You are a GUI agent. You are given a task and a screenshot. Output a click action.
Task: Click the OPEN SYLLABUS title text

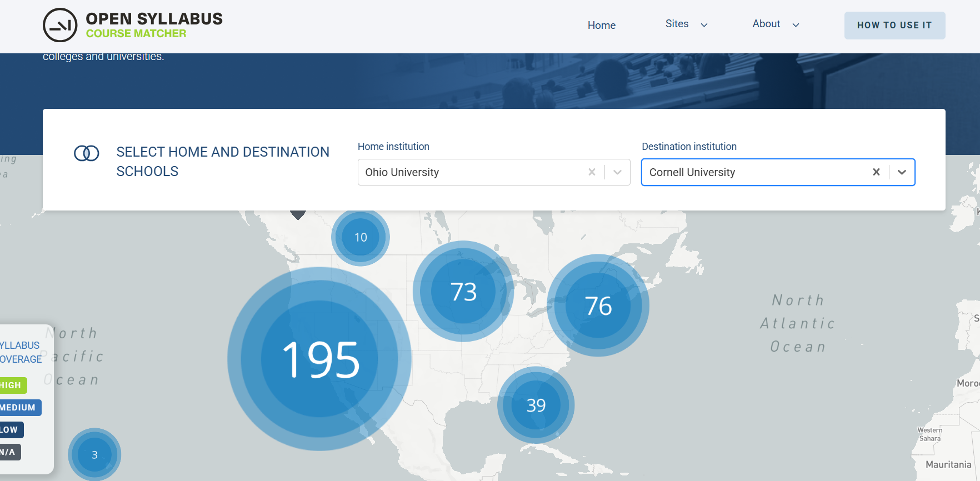coord(154,19)
